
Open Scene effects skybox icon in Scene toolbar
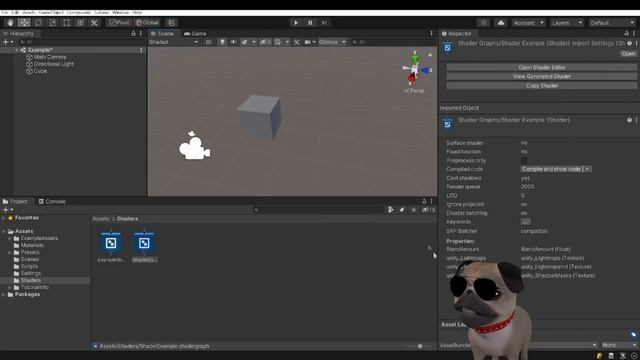(x=244, y=42)
